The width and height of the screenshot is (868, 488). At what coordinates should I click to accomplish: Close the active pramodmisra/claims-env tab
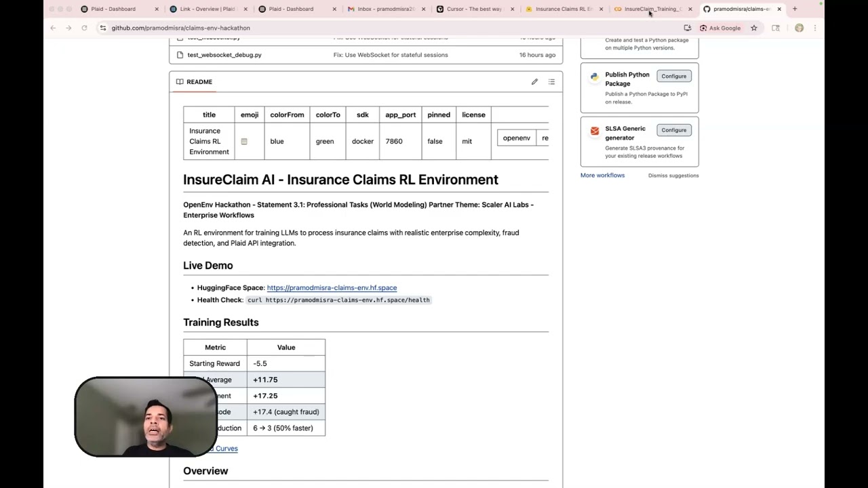click(x=778, y=9)
